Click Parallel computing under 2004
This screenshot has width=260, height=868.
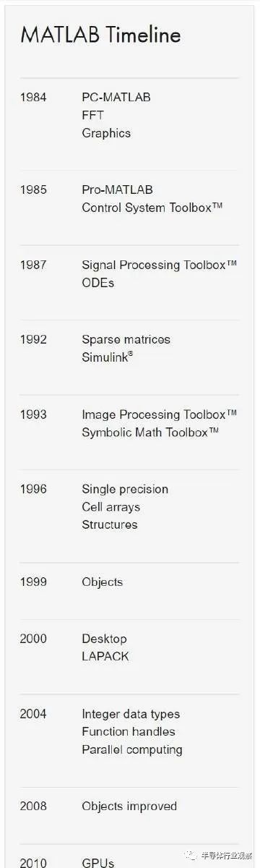pos(132,749)
